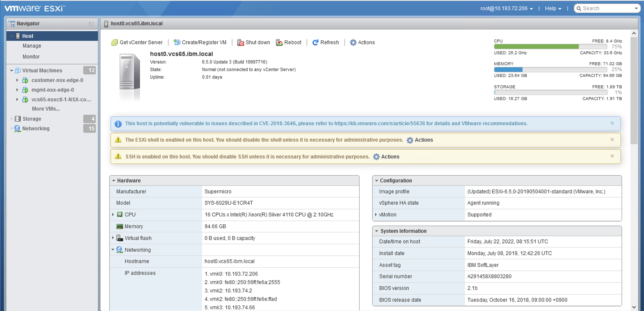
Task: Minimize the Navigator panel
Action: (91, 24)
